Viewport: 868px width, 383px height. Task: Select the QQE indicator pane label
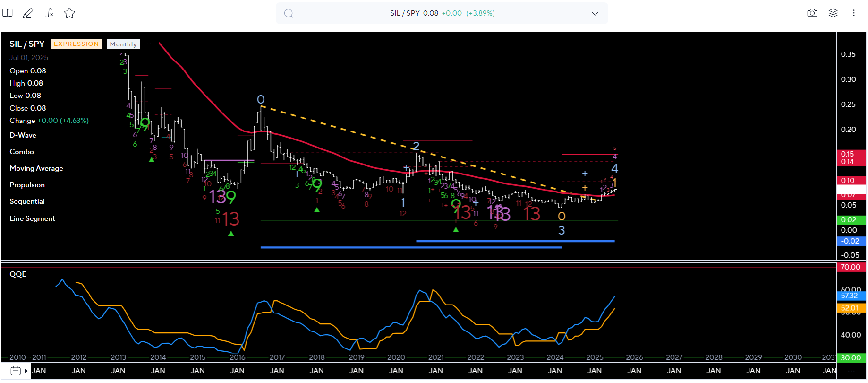pyautogui.click(x=18, y=274)
